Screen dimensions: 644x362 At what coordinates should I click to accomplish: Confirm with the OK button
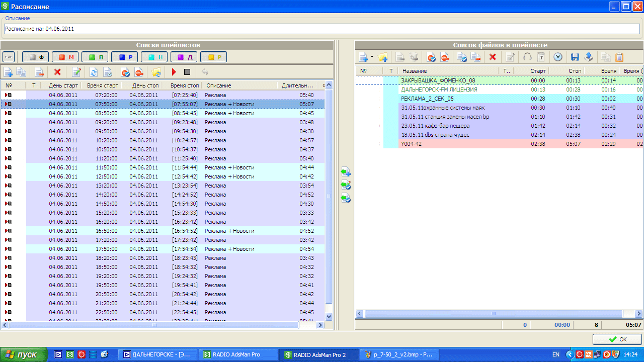point(617,339)
